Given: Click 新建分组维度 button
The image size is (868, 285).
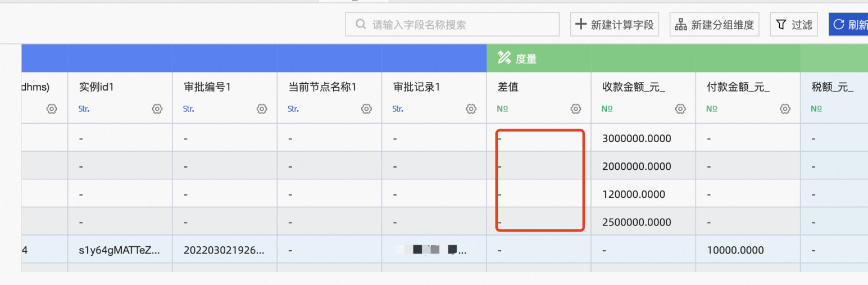Looking at the screenshot, I should pyautogui.click(x=715, y=25).
